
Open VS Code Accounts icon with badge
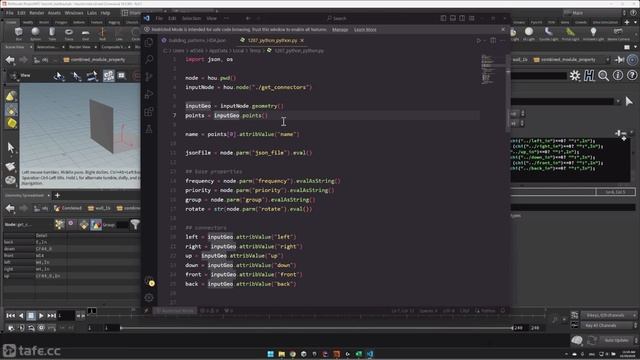149,281
